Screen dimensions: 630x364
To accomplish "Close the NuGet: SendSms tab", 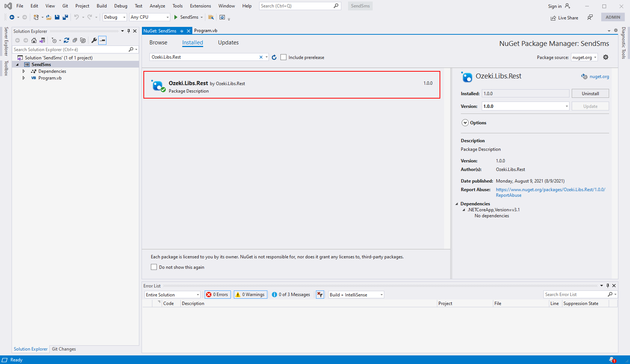I will click(189, 31).
